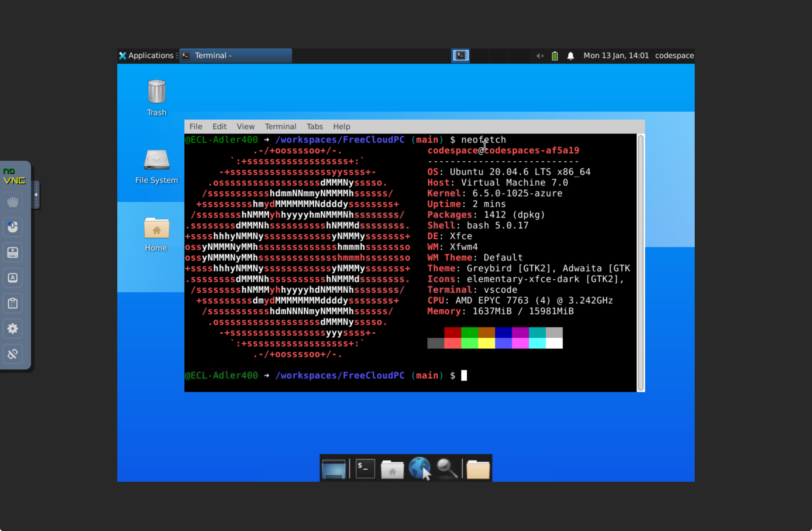This screenshot has width=812, height=531.
Task: Open the Terminal menu in menubar
Action: coord(280,127)
